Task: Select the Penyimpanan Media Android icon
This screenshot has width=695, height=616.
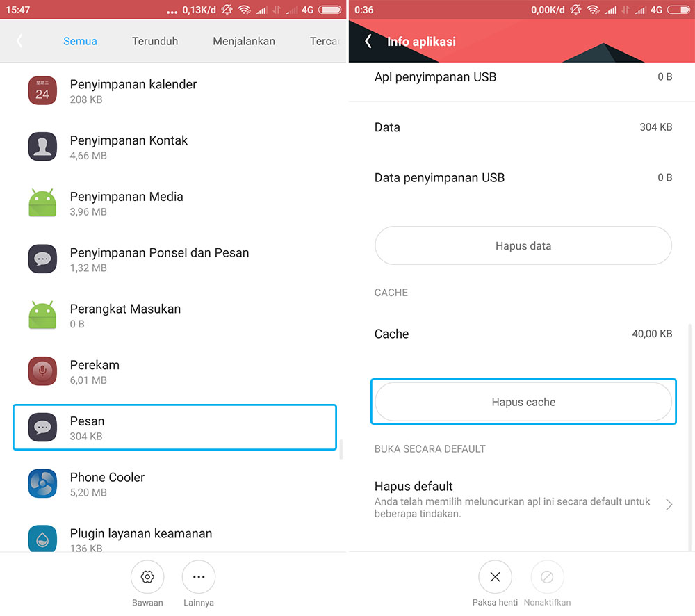Action: click(42, 203)
